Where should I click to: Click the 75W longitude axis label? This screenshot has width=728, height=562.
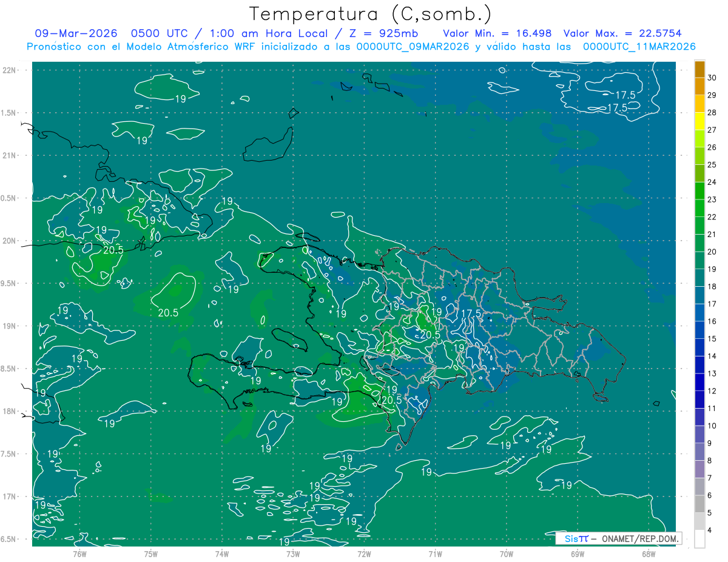click(x=150, y=554)
